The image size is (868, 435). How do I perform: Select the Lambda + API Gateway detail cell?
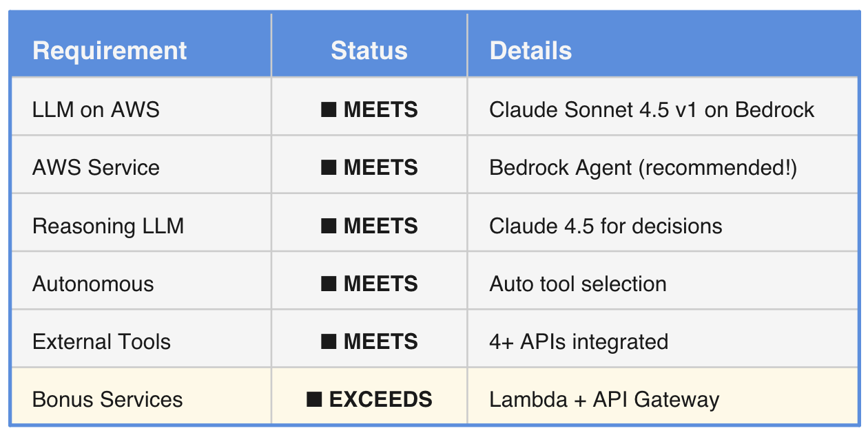pyautogui.click(x=604, y=399)
